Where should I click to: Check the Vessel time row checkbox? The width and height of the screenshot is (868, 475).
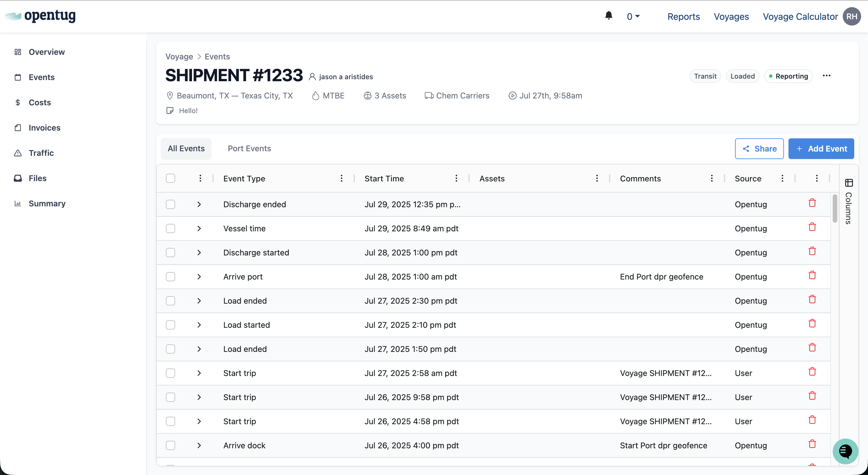click(170, 228)
